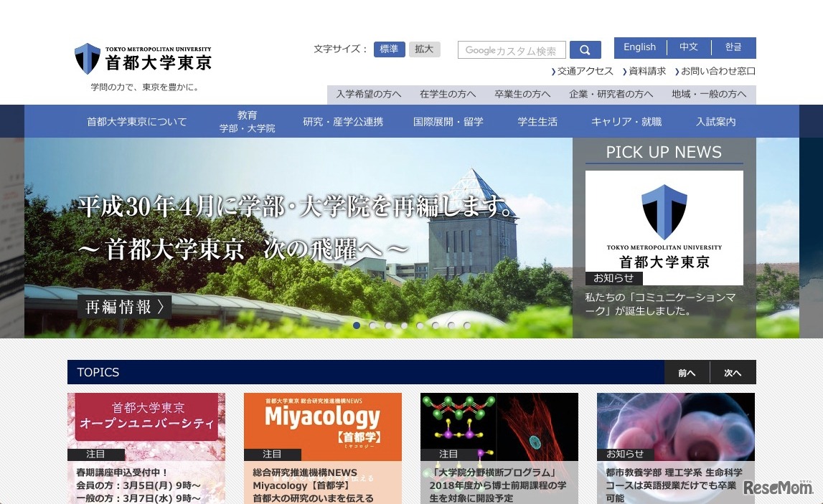The image size is (823, 504).
Task: Open the 国際展開・留学 menu
Action: [448, 122]
